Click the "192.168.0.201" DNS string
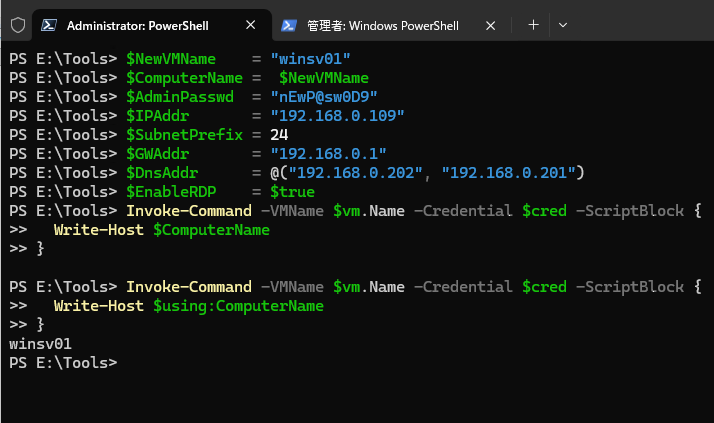Image resolution: width=714 pixels, height=423 pixels. (x=509, y=173)
